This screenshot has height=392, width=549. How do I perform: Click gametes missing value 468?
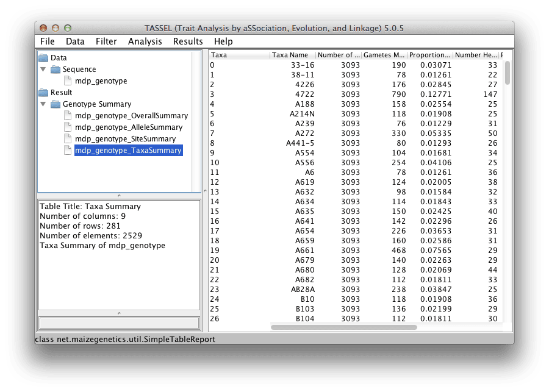pyautogui.click(x=398, y=251)
